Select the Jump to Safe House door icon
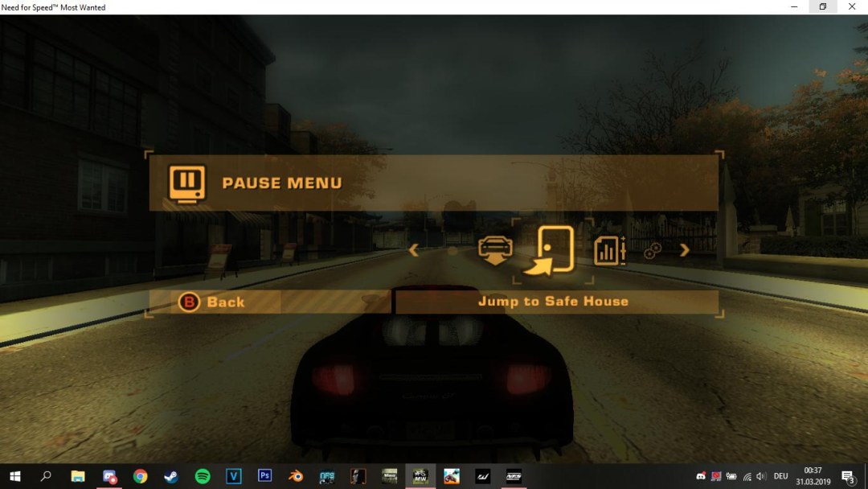Screen dimensions: 868x489 [x=549, y=250]
